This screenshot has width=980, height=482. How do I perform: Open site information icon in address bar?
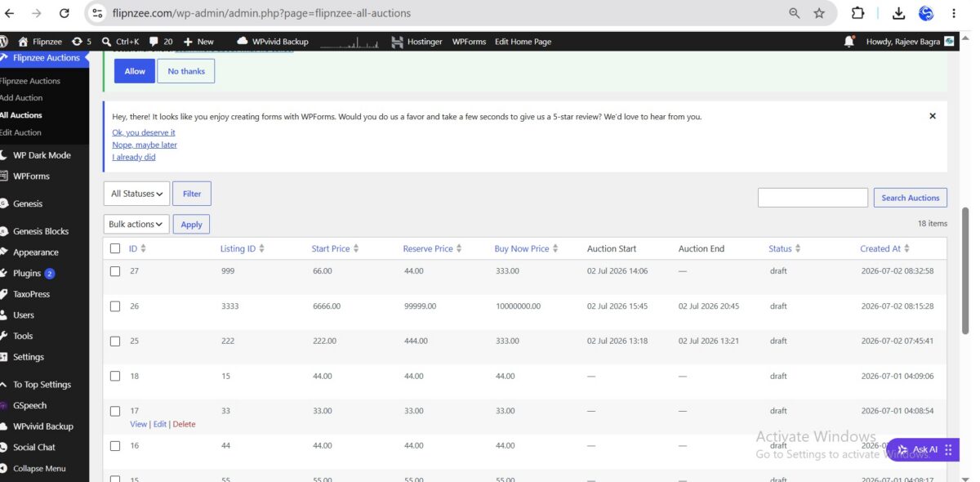coord(98,13)
